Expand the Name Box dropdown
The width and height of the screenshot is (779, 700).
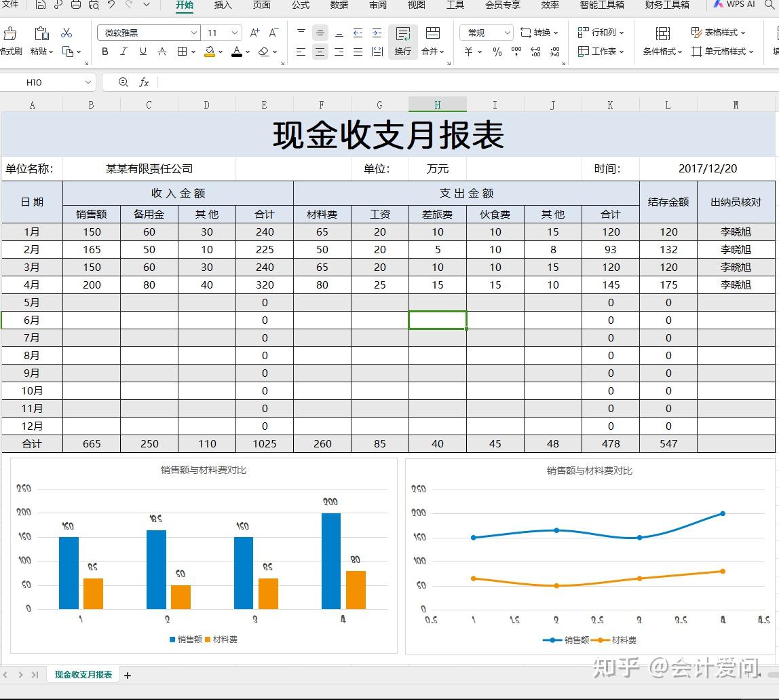point(88,82)
